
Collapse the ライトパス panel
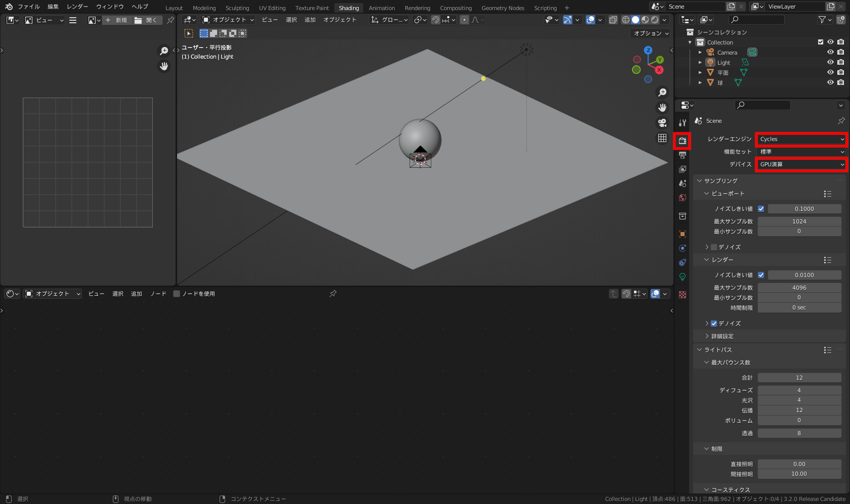(700, 350)
